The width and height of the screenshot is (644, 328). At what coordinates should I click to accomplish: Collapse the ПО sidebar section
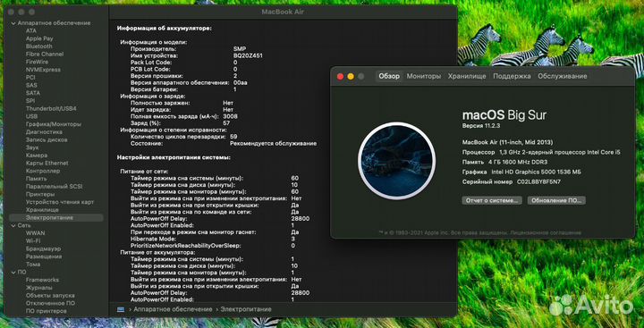pos(13,273)
